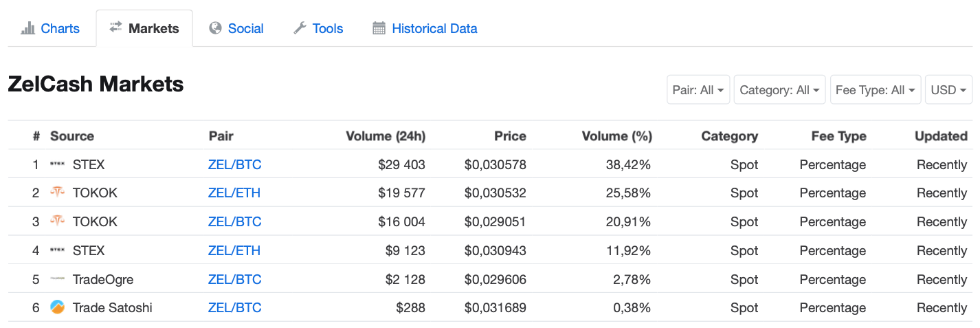This screenshot has height=328, width=980.
Task: Click the globe icon beside Social
Action: coord(215,28)
